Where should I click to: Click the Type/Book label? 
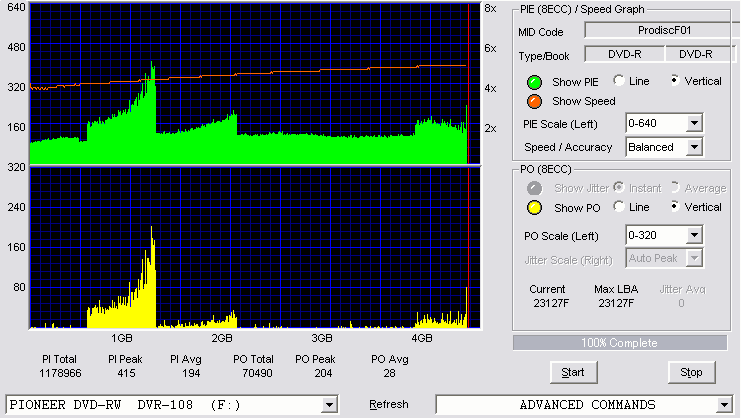(543, 56)
